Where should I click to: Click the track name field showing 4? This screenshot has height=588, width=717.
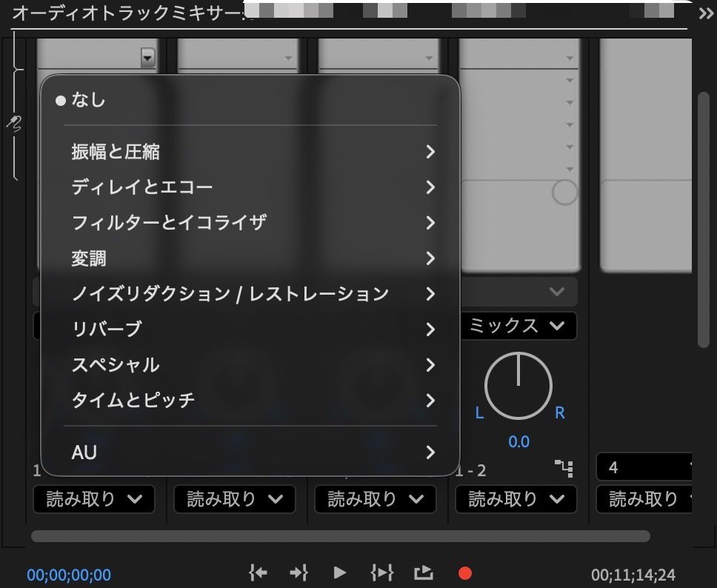click(644, 467)
